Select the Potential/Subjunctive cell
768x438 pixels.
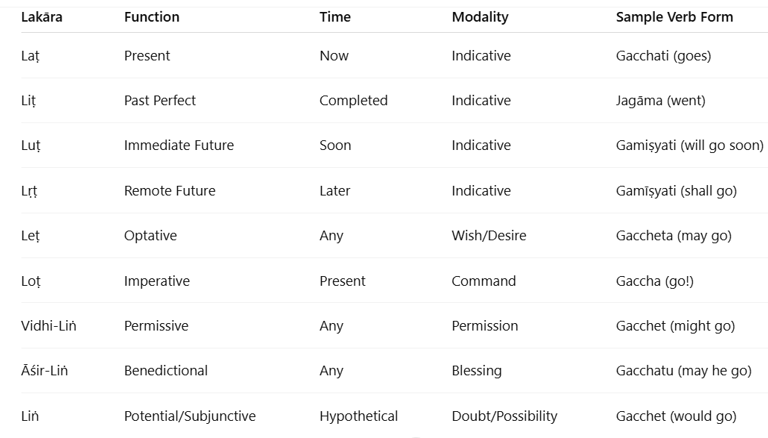pos(190,416)
